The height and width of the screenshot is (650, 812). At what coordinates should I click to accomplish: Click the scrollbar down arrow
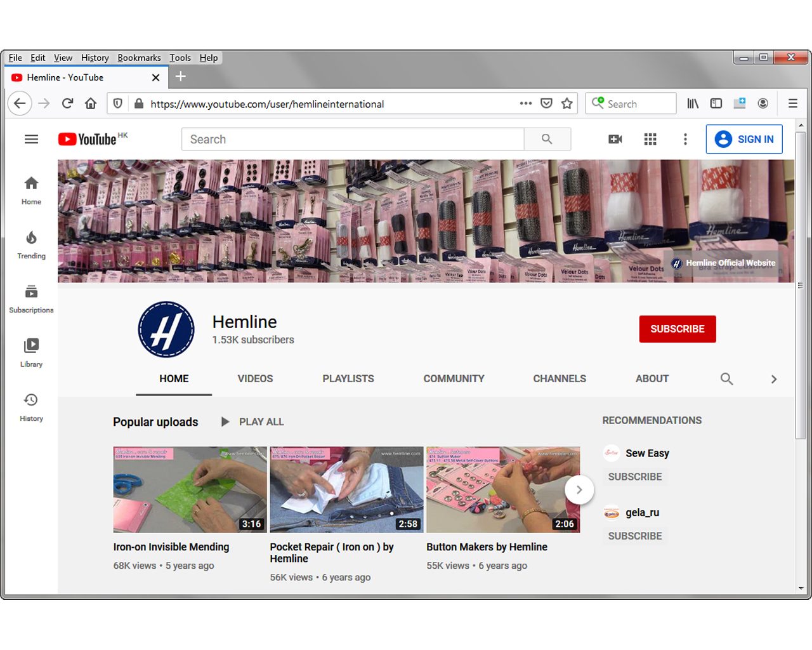pos(801,588)
